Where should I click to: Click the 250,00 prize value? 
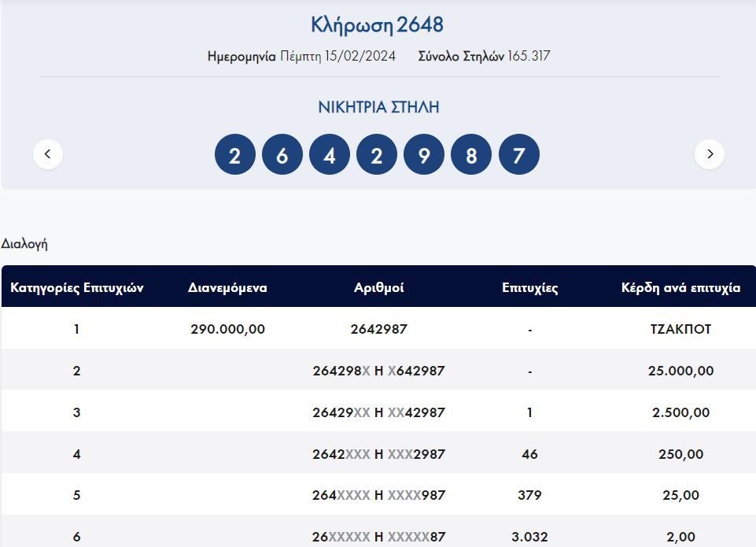pos(680,454)
